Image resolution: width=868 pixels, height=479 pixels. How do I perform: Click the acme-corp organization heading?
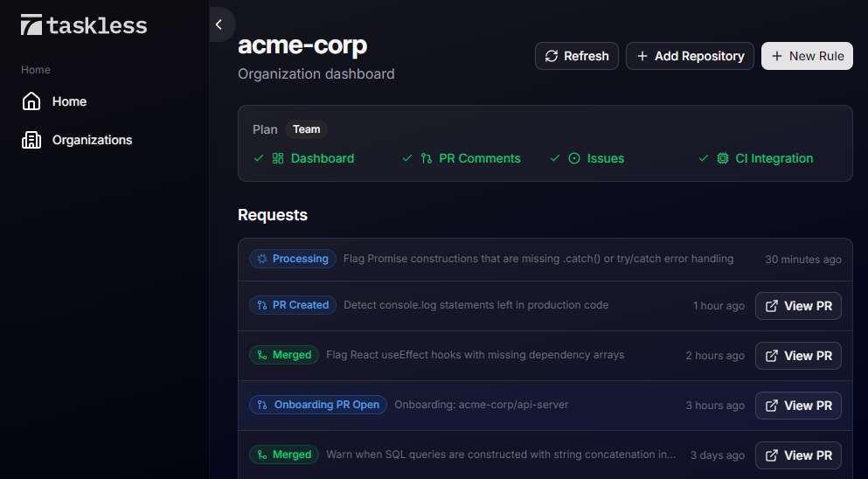[x=302, y=45]
